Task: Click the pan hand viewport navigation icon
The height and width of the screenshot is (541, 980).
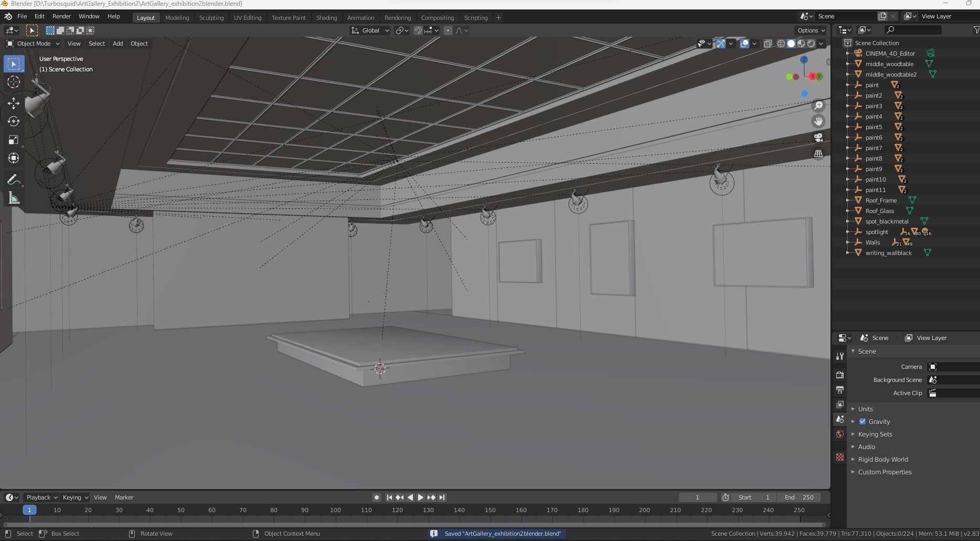Action: [x=818, y=121]
